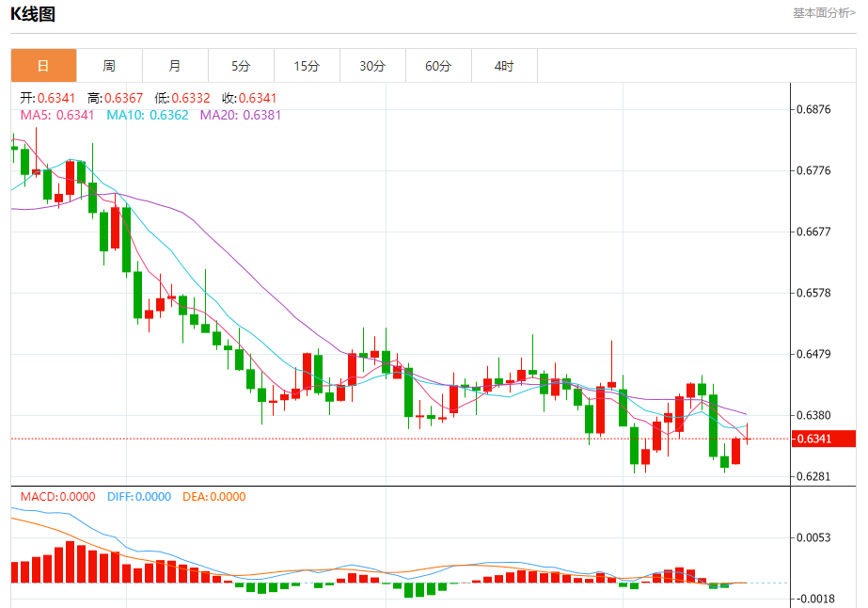Click the -0.0018 MACD axis label
This screenshot has width=868, height=608.
coord(813,599)
